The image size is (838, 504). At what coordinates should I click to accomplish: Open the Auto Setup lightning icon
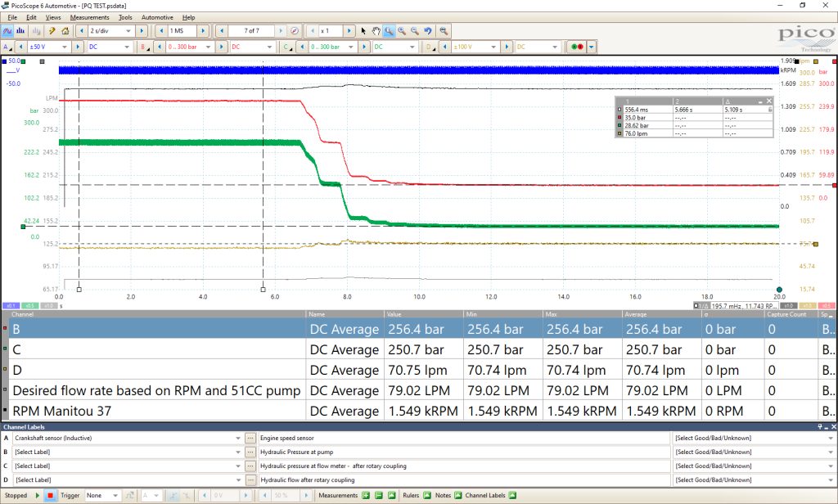52,31
